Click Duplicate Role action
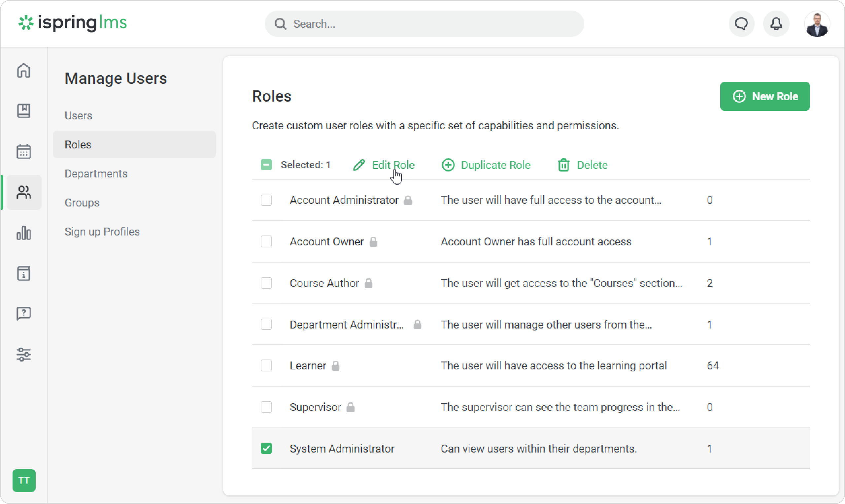Image resolution: width=845 pixels, height=504 pixels. [x=486, y=165]
